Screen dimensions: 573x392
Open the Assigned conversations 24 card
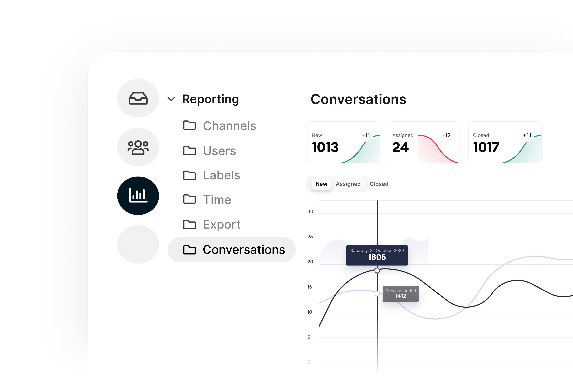(424, 142)
